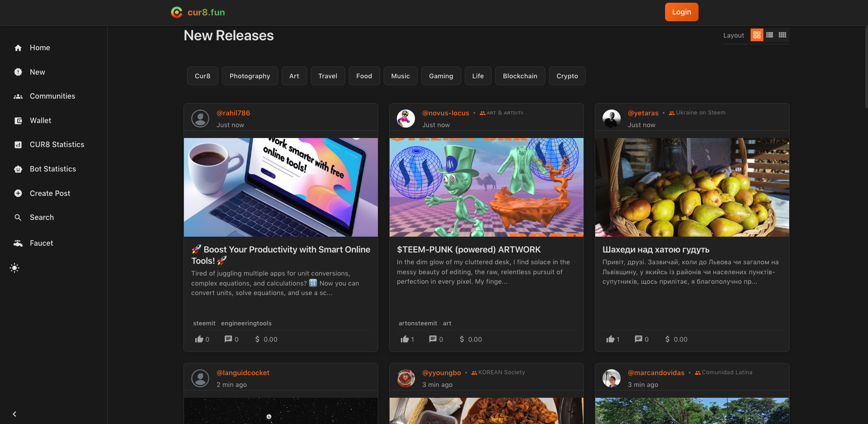Image resolution: width=868 pixels, height=424 pixels.
Task: Show Music category posts
Action: click(400, 76)
